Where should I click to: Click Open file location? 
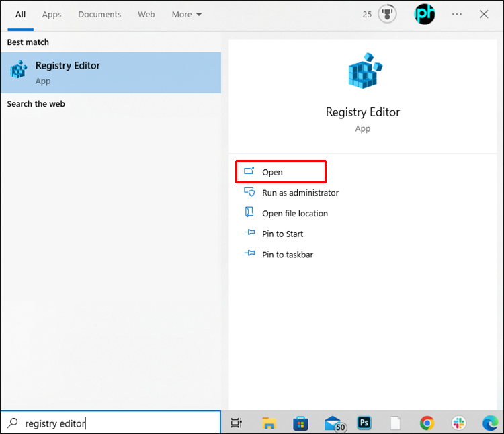coord(295,214)
